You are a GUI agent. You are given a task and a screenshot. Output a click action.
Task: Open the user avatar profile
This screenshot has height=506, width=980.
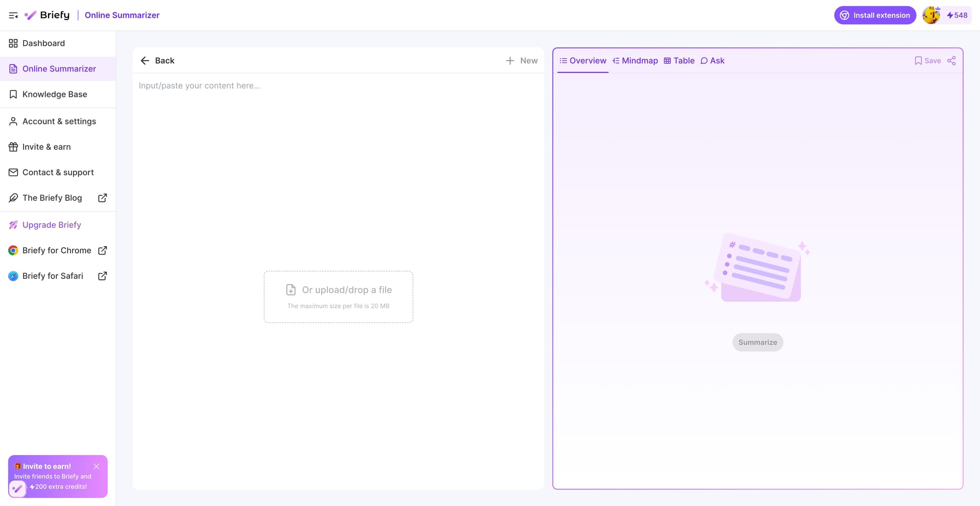coord(931,15)
